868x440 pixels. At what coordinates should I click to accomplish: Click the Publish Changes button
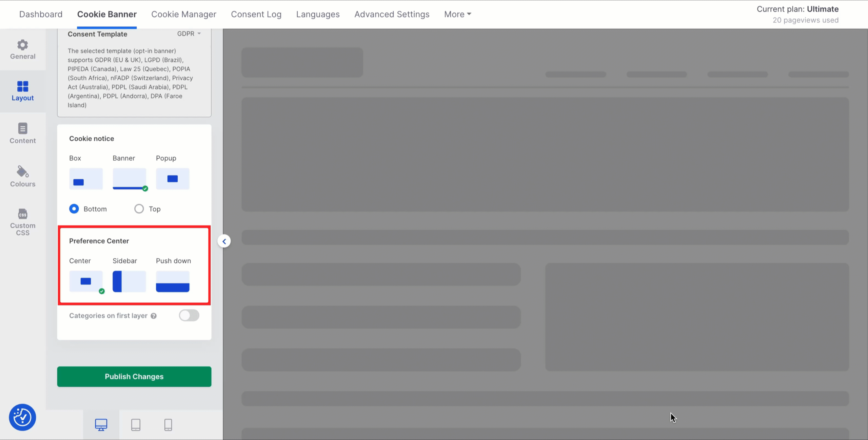[134, 377]
